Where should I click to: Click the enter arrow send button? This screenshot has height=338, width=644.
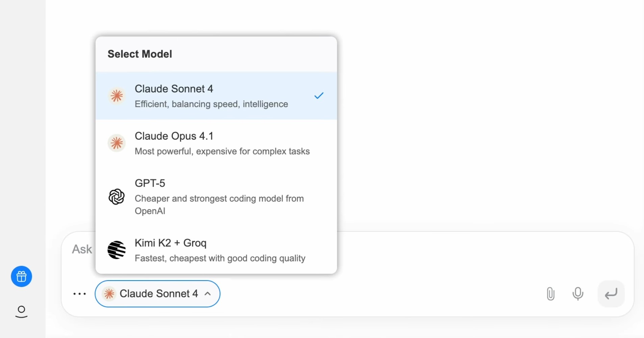[x=611, y=294]
